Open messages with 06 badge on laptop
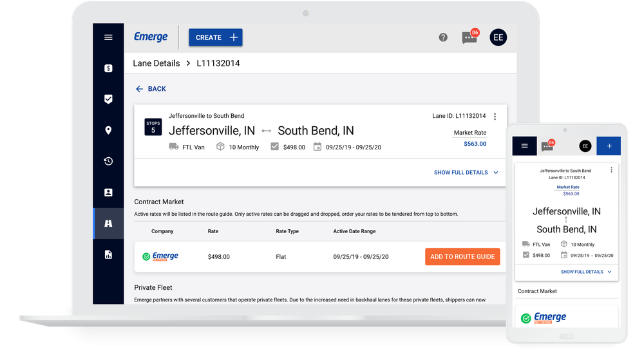The width and height of the screenshot is (644, 362). click(x=469, y=37)
